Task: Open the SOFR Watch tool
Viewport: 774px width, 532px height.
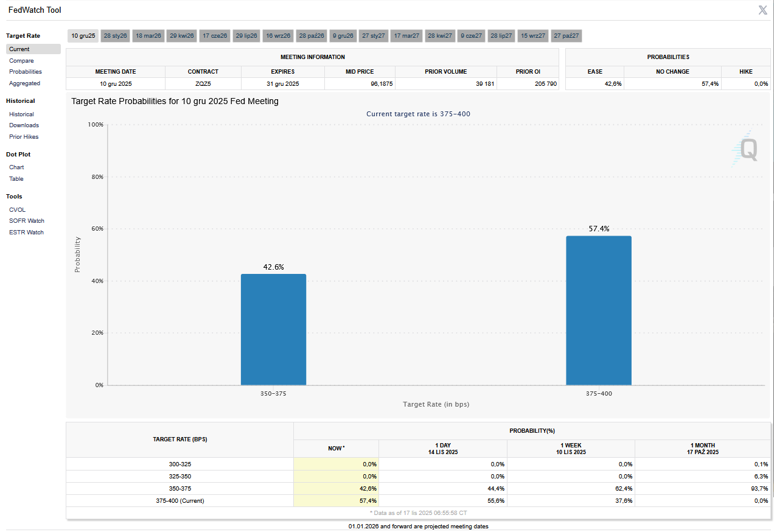Action: click(26, 221)
